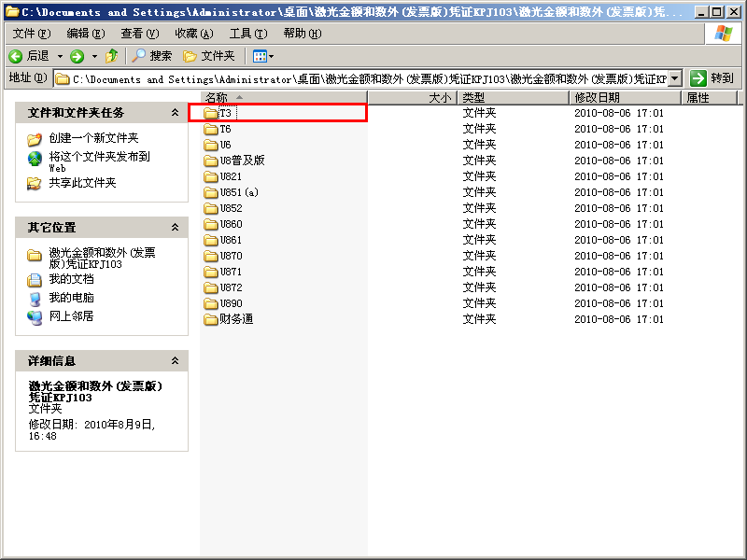Click the address bar folder icon
The height and width of the screenshot is (560, 747).
pyautogui.click(x=63, y=78)
